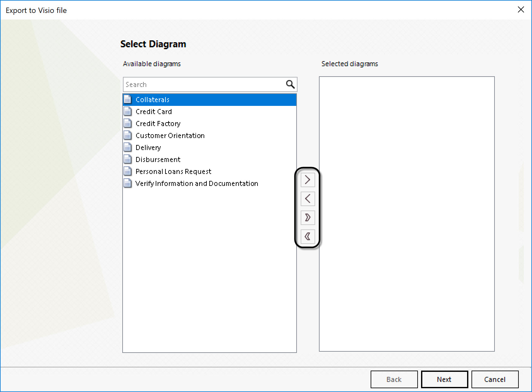Screen dimensions: 532x392
Task: Click the Collaterals diagram file icon
Action: click(x=128, y=99)
